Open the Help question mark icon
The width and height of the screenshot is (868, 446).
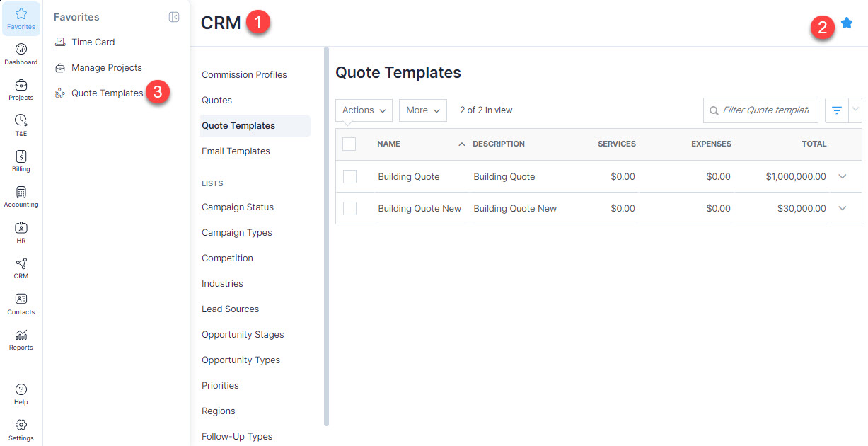[x=21, y=389]
